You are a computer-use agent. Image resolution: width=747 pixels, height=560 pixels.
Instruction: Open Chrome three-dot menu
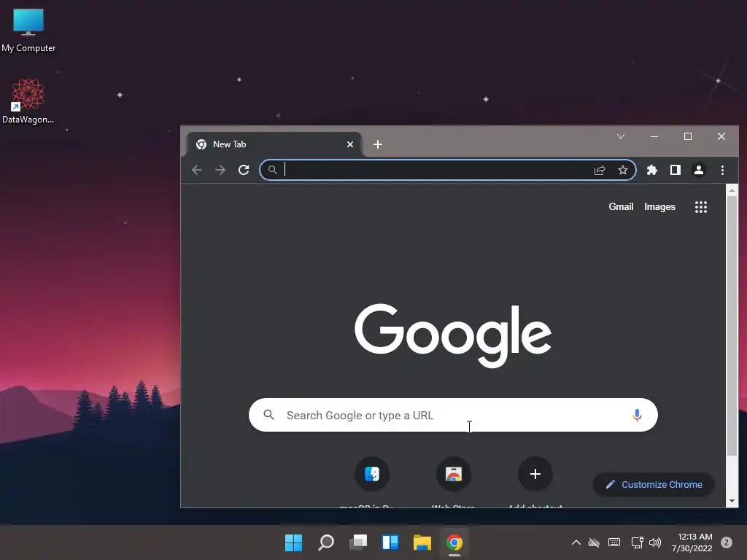tap(722, 170)
